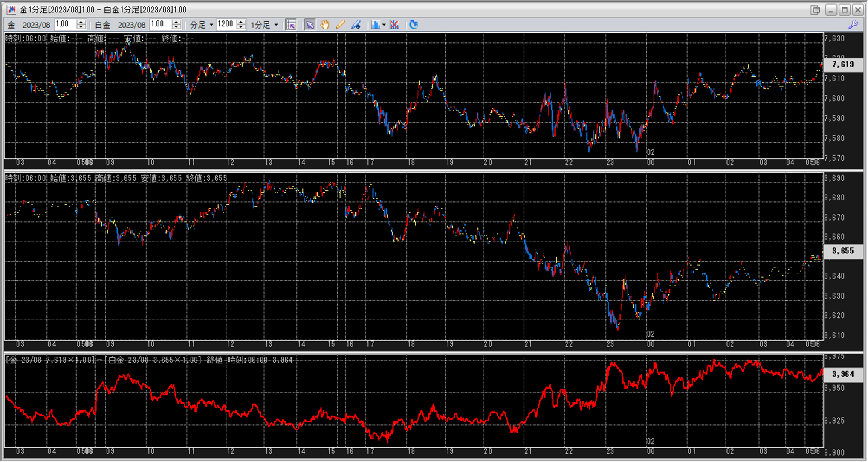The height and width of the screenshot is (462, 868).
Task: Increase the 金 multiplier spinner up arrow
Action: coord(81,22)
